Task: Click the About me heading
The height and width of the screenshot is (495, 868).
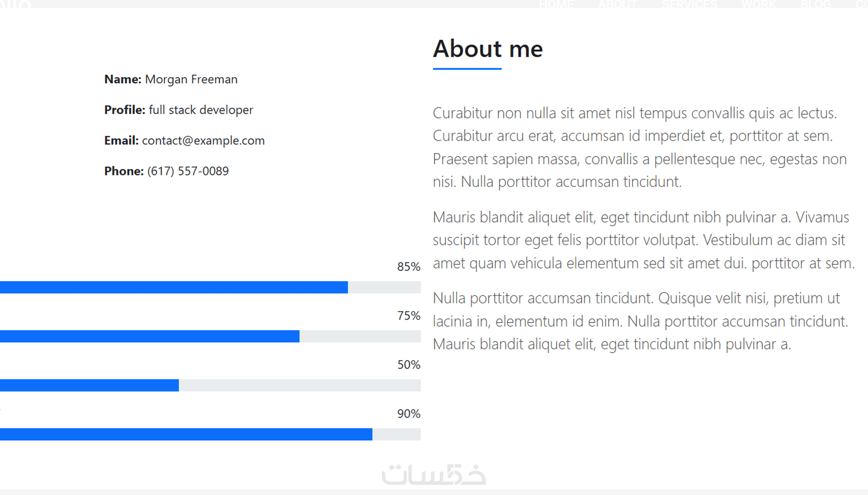Action: [488, 49]
